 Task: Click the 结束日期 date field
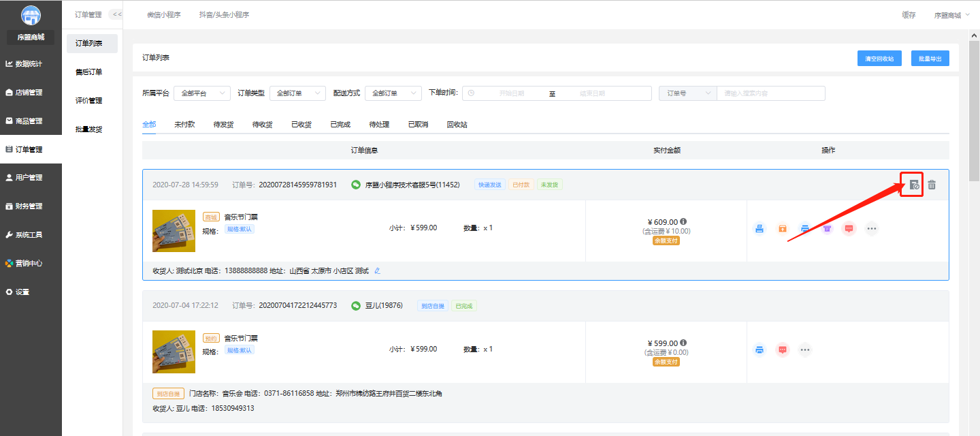tap(592, 93)
